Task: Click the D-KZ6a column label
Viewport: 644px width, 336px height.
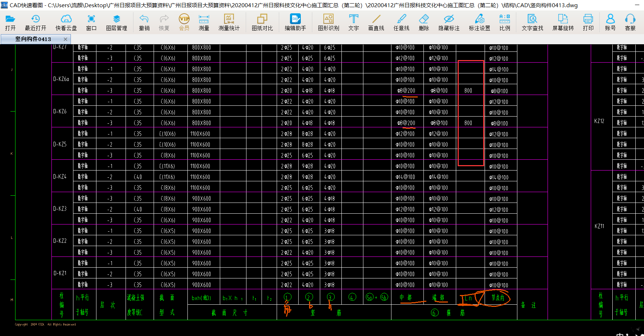Action: [61, 79]
